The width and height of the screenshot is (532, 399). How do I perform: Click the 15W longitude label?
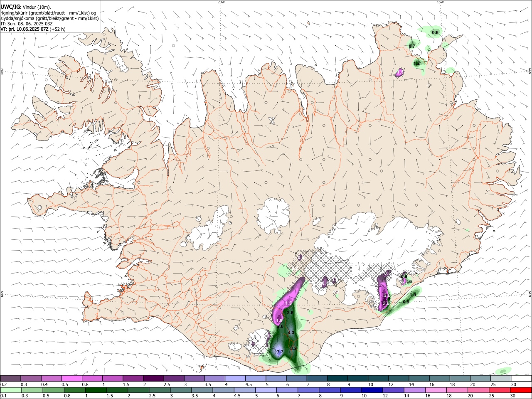tap(440, 2)
